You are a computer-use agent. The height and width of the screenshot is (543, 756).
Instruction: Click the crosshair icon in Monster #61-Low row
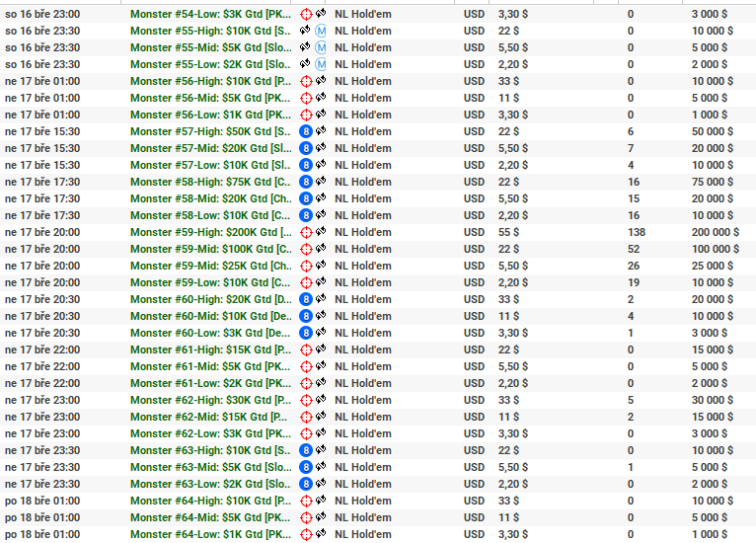pos(306,384)
